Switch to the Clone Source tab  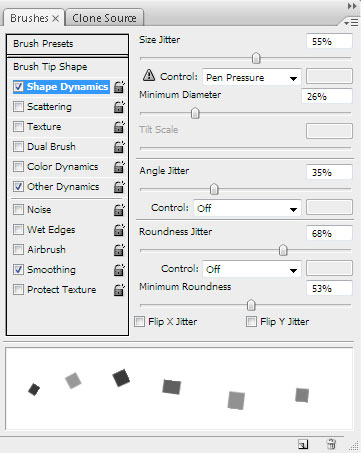(104, 18)
